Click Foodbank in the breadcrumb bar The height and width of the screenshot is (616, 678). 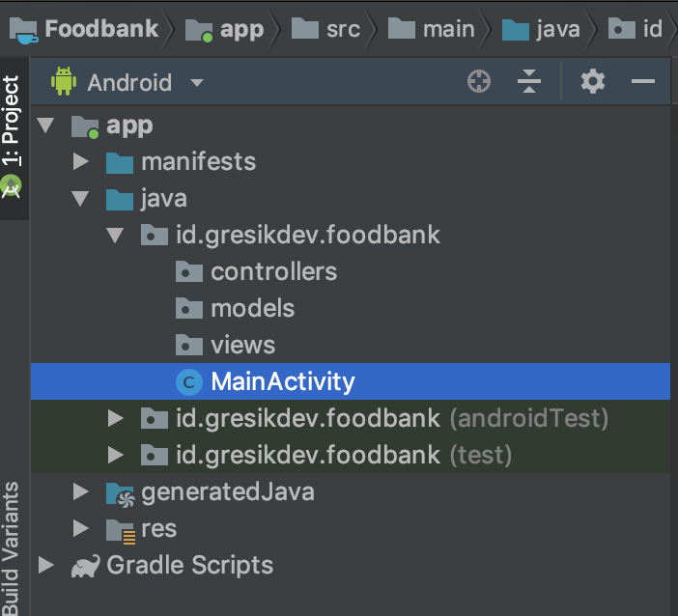(100, 29)
